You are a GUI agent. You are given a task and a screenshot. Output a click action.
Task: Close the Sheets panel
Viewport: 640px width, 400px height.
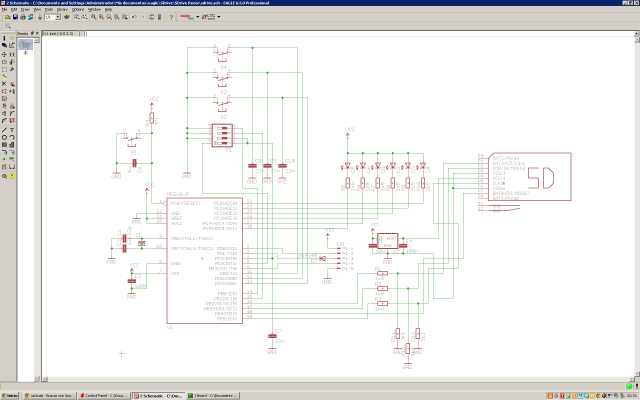pyautogui.click(x=38, y=33)
